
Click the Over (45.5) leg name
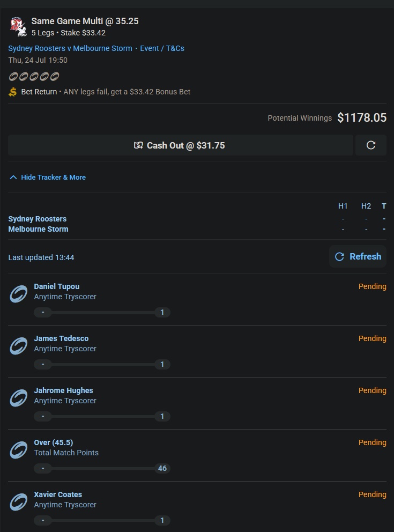[53, 442]
